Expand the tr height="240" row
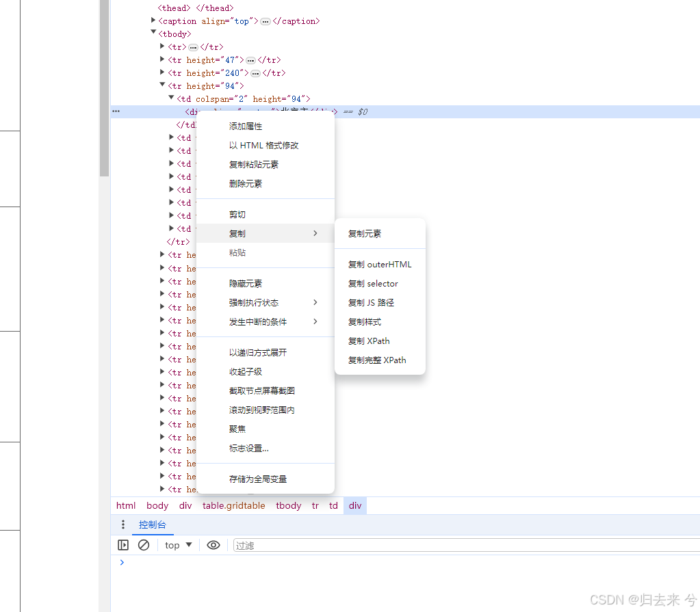Viewport: 700px width, 612px height. [x=162, y=72]
